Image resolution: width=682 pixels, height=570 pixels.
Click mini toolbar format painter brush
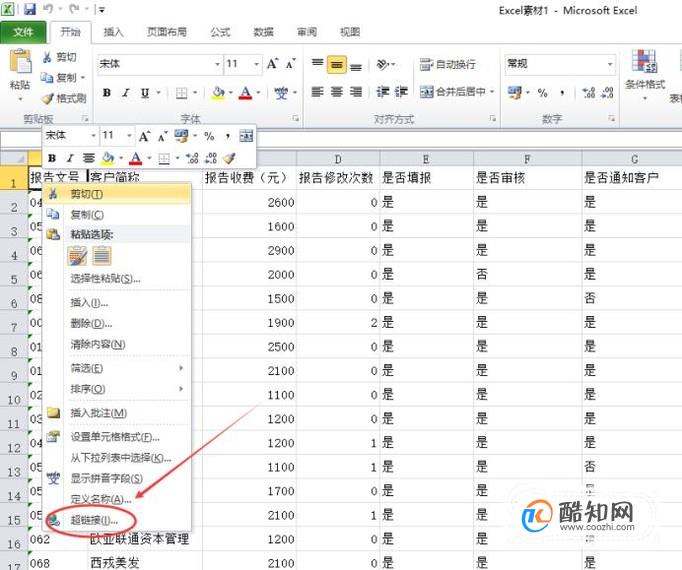tap(229, 158)
